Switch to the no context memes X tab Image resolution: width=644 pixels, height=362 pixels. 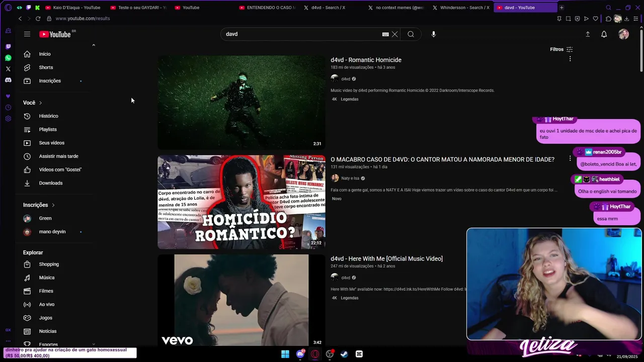pos(396,8)
